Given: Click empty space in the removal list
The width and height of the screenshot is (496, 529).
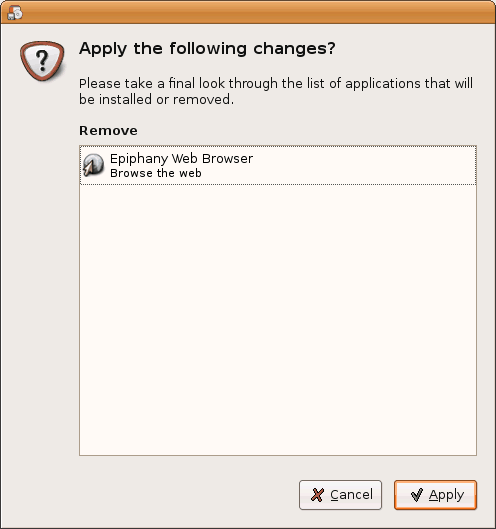Looking at the screenshot, I should click(278, 319).
